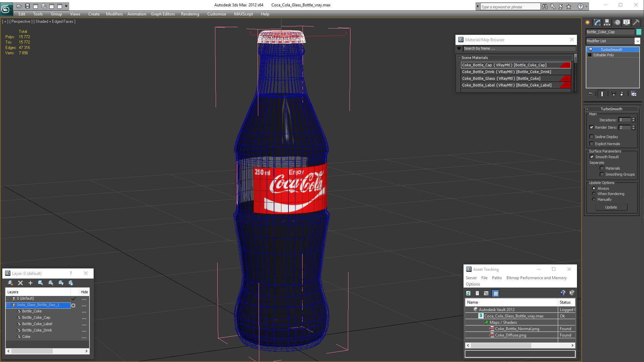Click the Open File toolbar icon
Screen dimensions: 644x362
click(x=19, y=6)
